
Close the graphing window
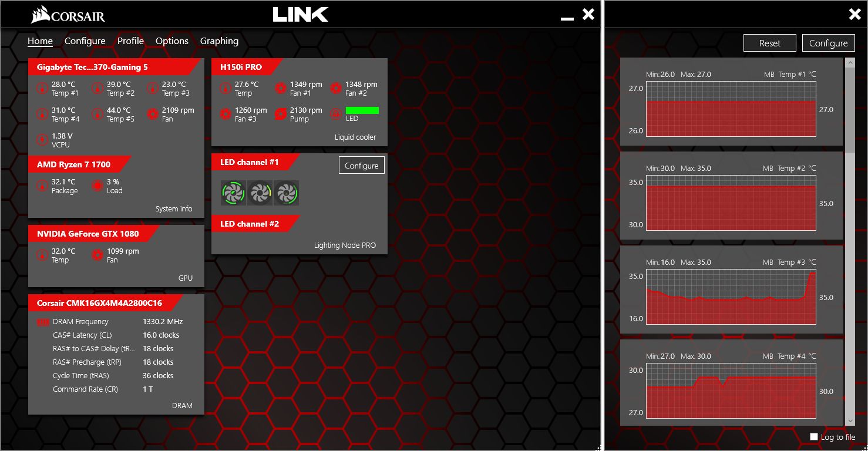tap(855, 15)
